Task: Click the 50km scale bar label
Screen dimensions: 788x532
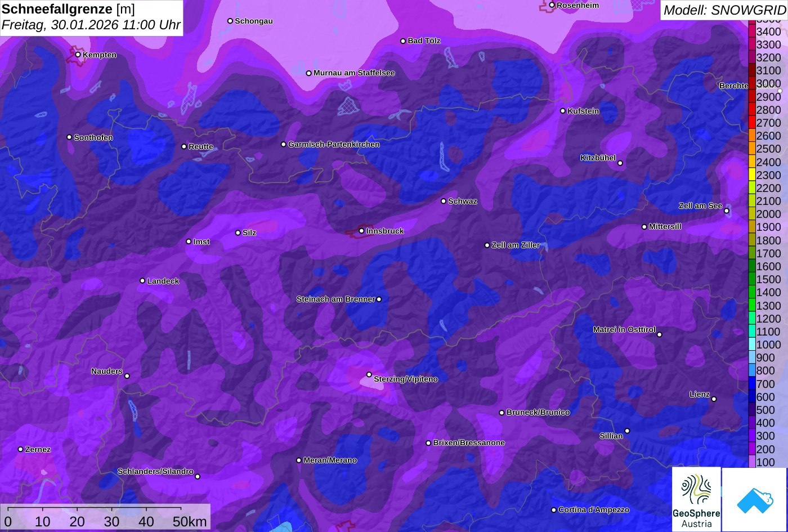Action: [190, 522]
